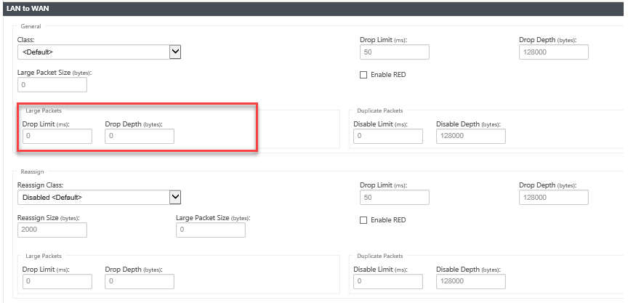Click General Large Packets Drop Depth field
Viewport: 644px width, 303px height.
click(140, 137)
